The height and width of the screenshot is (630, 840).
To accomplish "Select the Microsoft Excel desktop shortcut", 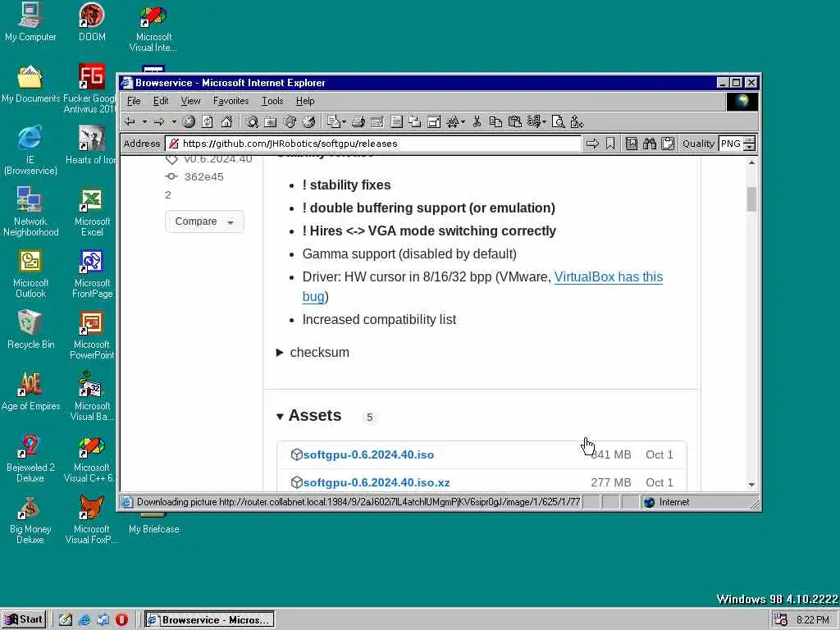I will pyautogui.click(x=92, y=212).
